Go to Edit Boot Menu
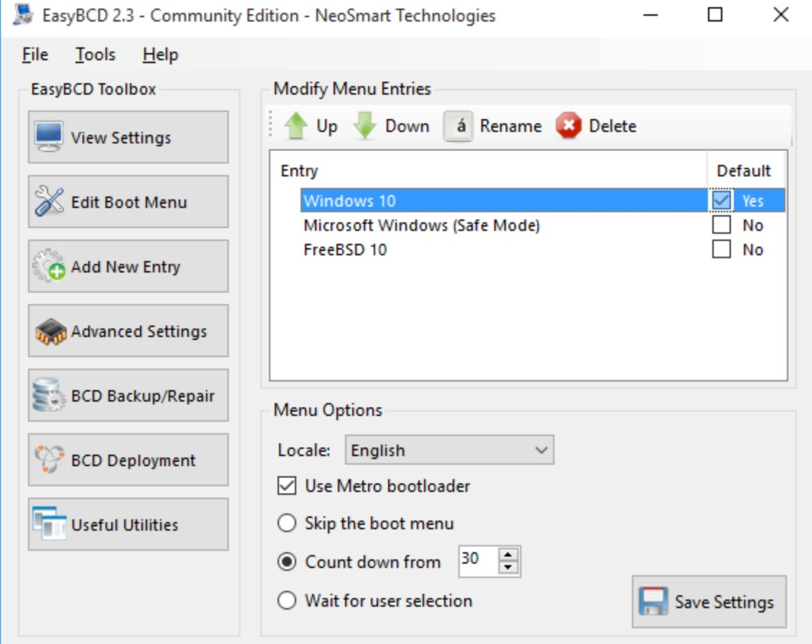 (128, 202)
